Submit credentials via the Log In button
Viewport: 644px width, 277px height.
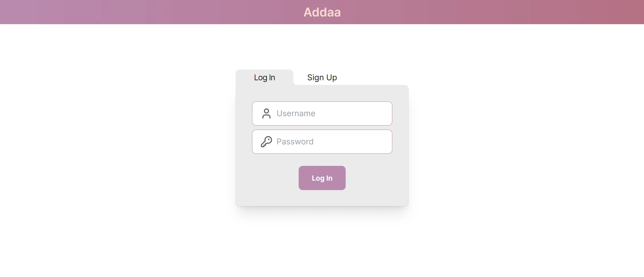322,178
